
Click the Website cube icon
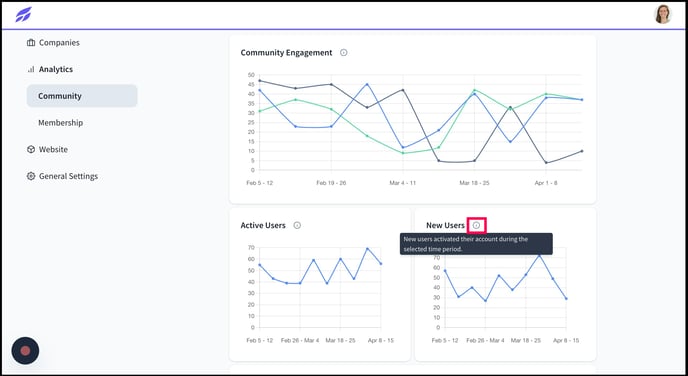[x=31, y=149]
